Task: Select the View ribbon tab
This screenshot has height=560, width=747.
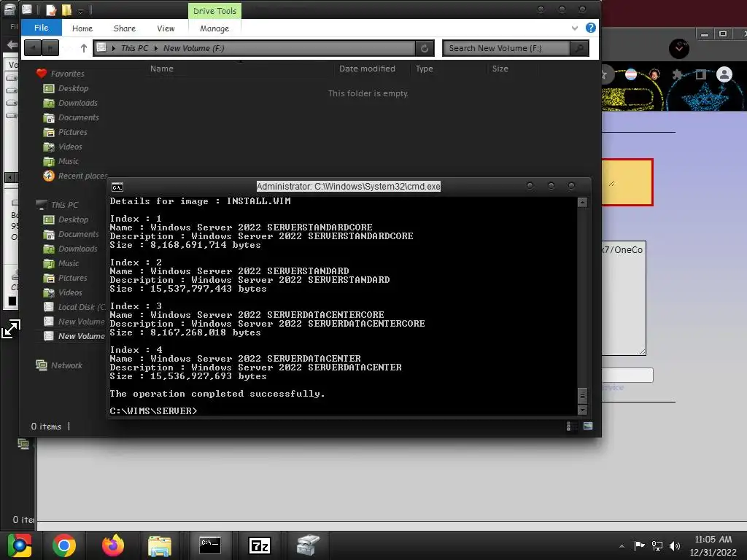Action: pos(166,28)
